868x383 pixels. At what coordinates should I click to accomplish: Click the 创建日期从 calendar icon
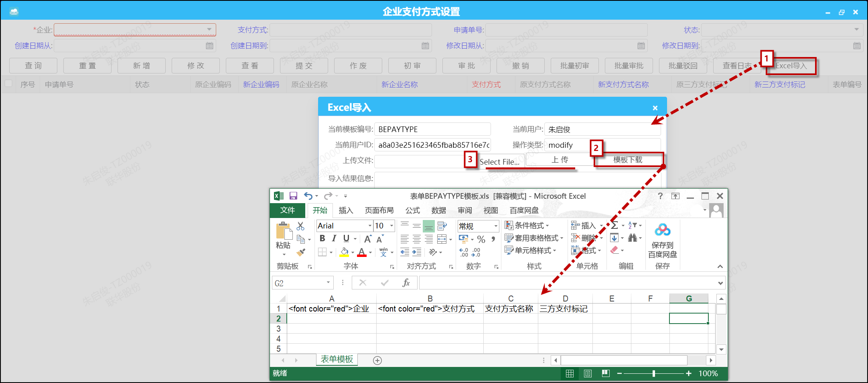209,46
